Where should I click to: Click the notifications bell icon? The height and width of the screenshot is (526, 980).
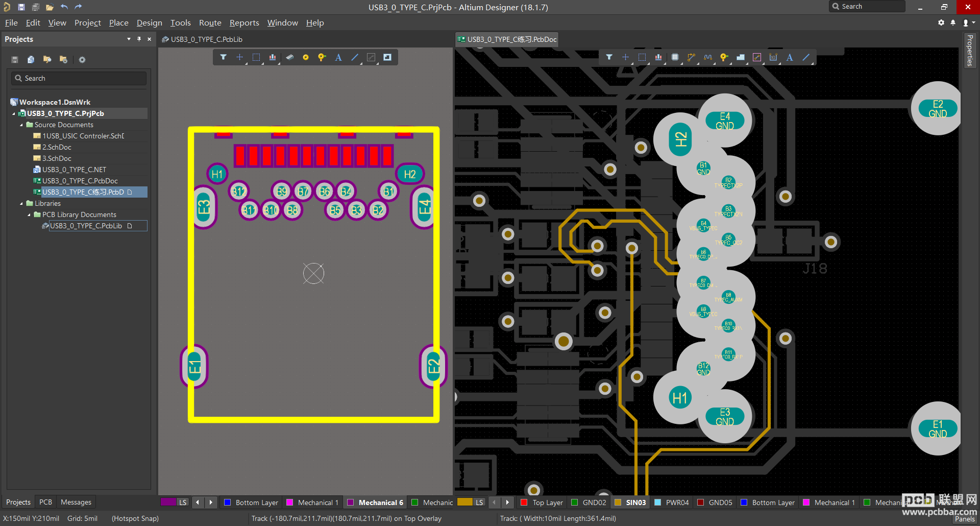[x=953, y=22]
